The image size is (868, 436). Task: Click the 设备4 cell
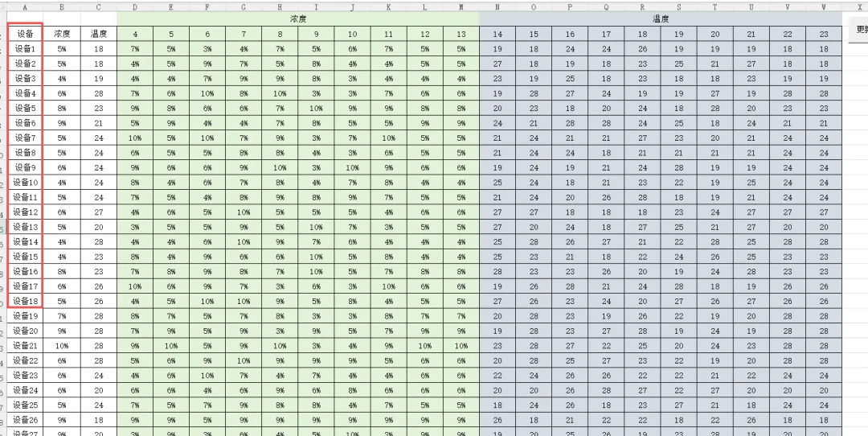(25, 93)
